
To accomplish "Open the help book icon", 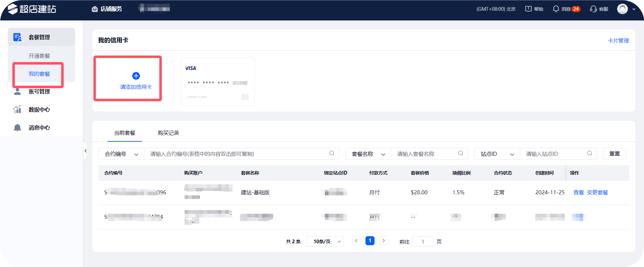I will coord(528,9).
